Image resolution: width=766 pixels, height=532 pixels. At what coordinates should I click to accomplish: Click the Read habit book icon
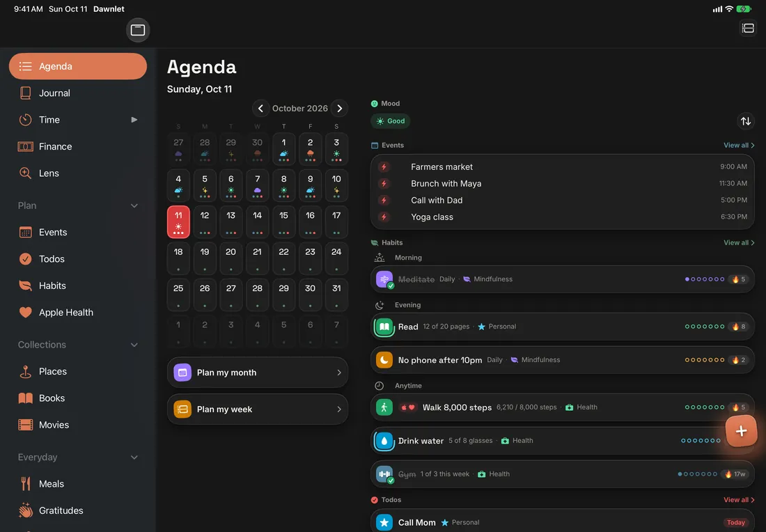tap(384, 327)
